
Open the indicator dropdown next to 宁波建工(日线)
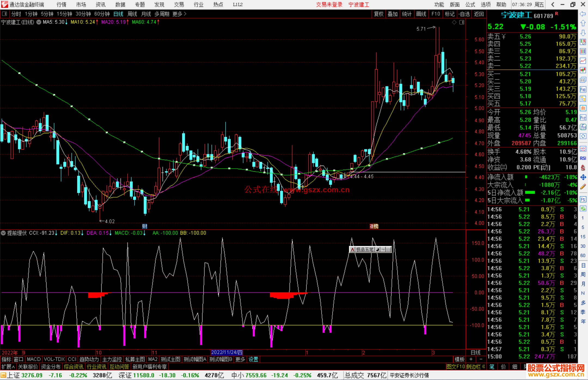pyautogui.click(x=39, y=22)
